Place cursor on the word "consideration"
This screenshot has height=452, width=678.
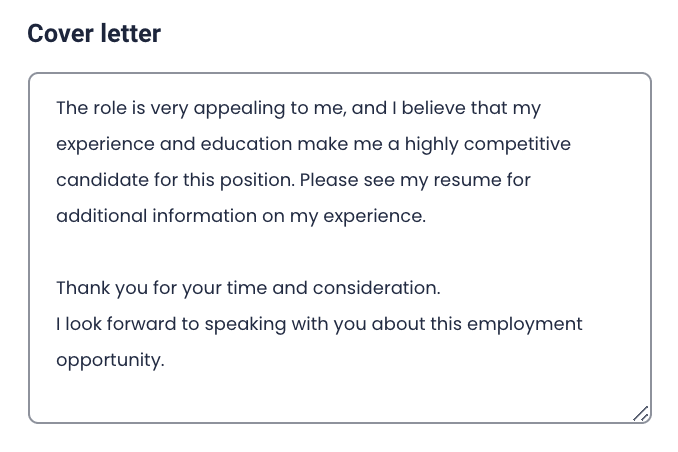click(x=374, y=288)
